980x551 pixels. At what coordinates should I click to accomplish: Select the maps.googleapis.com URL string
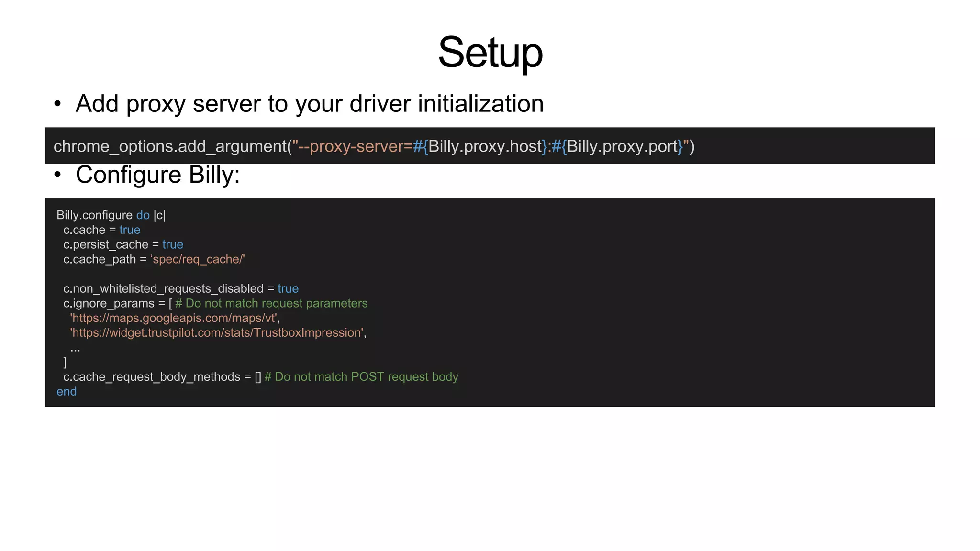click(175, 318)
